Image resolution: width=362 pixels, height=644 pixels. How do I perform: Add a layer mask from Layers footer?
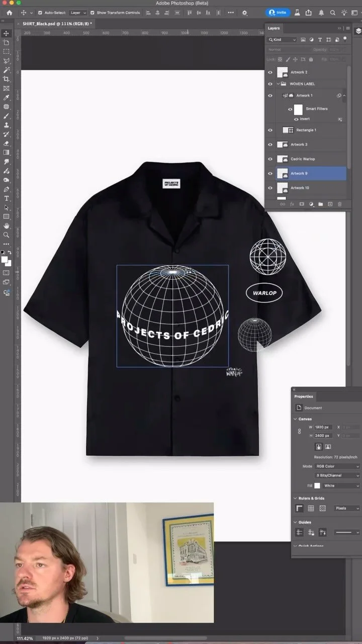pos(301,204)
